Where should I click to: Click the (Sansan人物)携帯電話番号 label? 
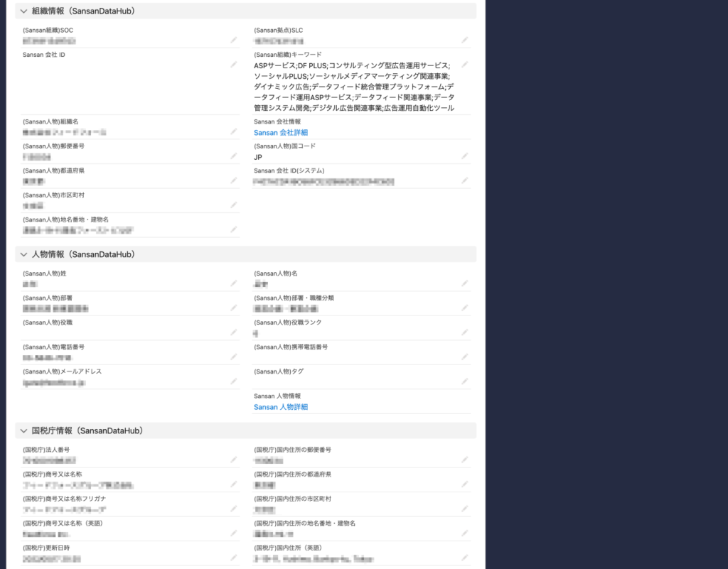pos(291,347)
